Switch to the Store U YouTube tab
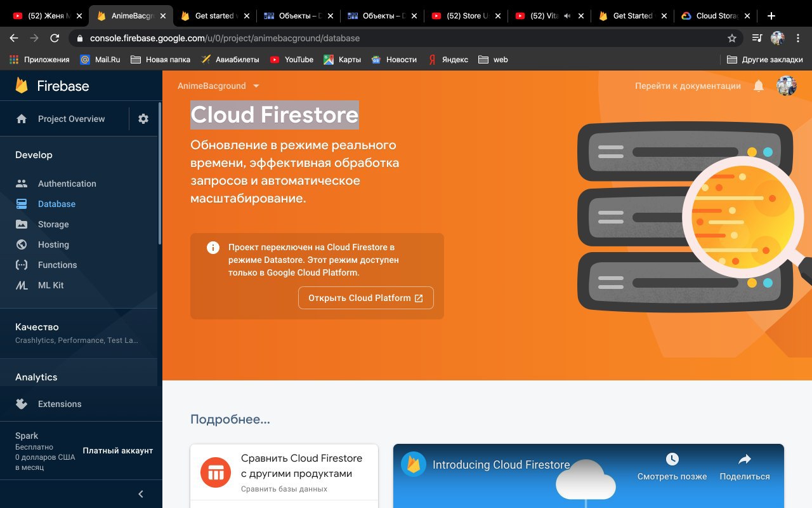812x508 pixels. 464,16
